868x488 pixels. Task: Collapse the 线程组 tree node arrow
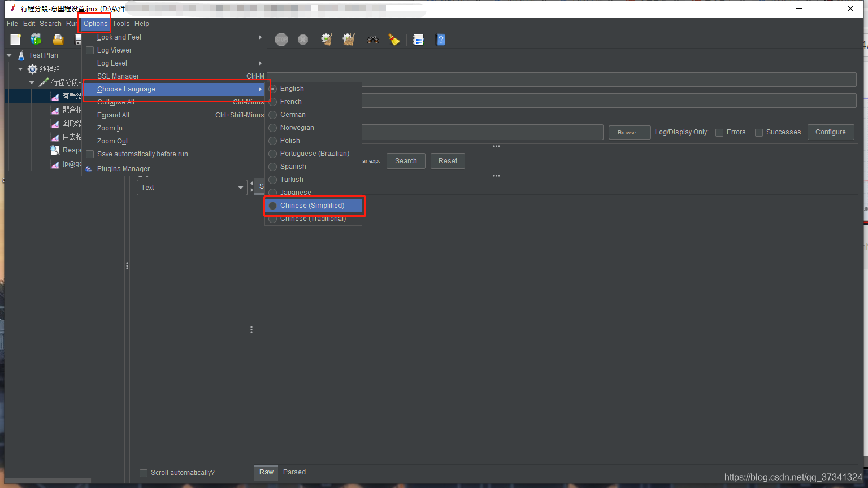pos(21,69)
